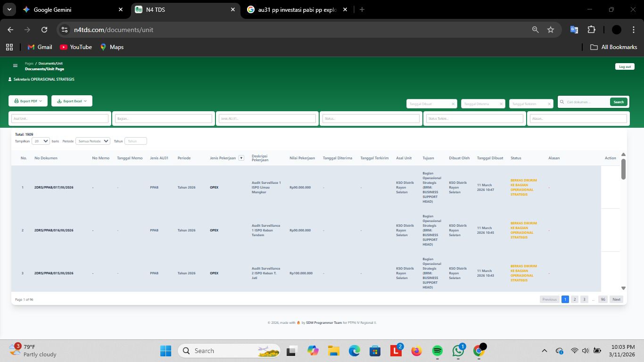Screen dimensions: 644x362
Task: Clear the Tanggal Terkirim date filter
Action: (x=549, y=104)
